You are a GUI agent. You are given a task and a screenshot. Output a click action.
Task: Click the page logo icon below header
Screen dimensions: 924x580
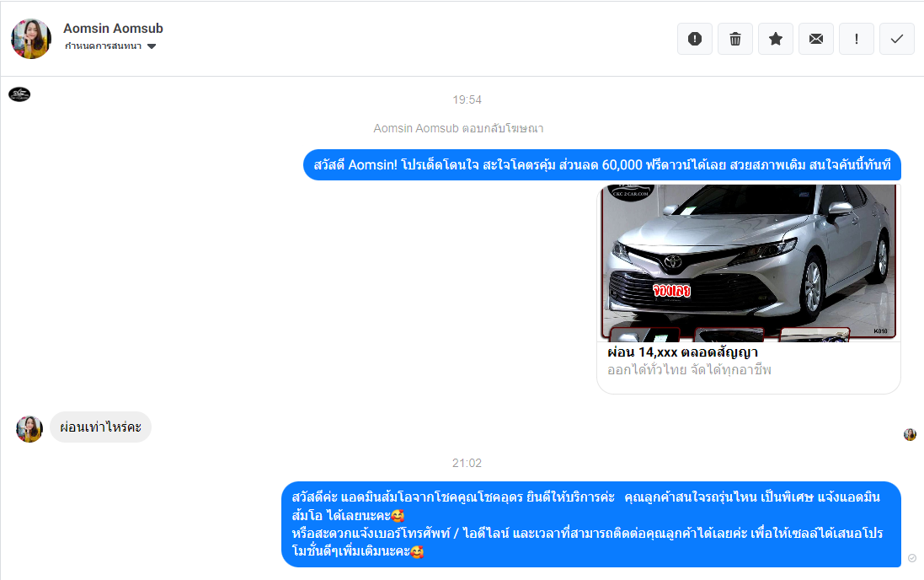19,94
